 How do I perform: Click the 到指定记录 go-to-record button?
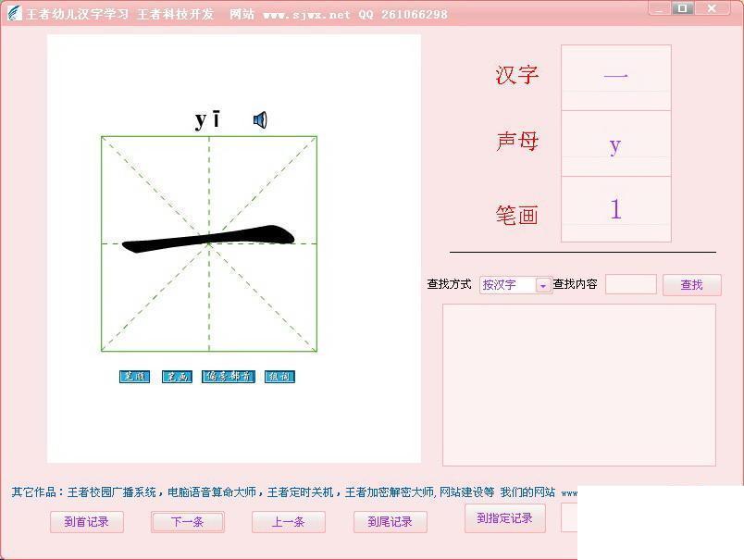click(x=505, y=518)
